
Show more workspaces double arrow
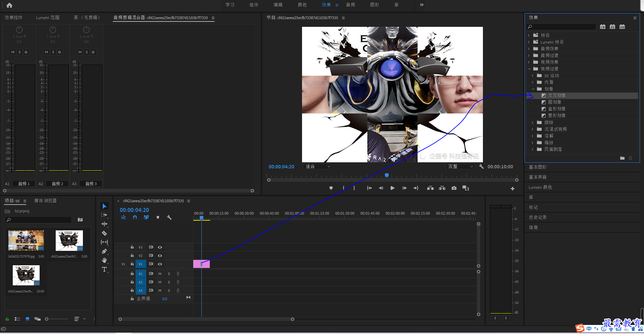tap(422, 5)
